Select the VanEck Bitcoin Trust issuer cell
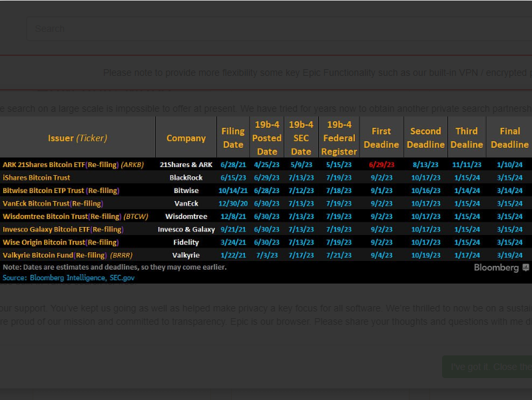 tap(53, 203)
